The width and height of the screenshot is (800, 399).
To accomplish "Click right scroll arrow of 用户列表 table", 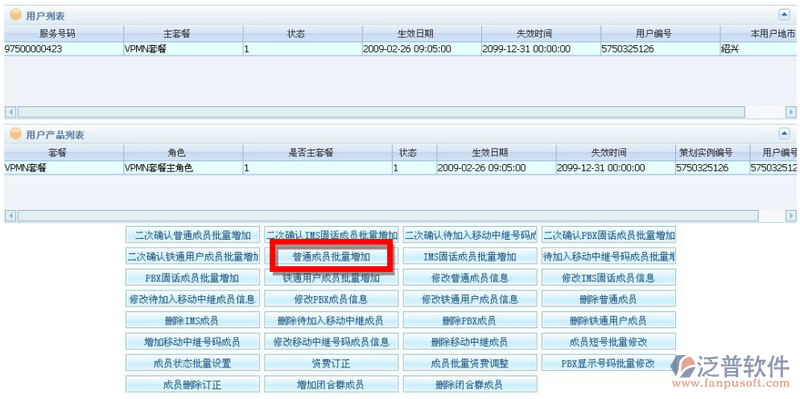I will (x=791, y=112).
